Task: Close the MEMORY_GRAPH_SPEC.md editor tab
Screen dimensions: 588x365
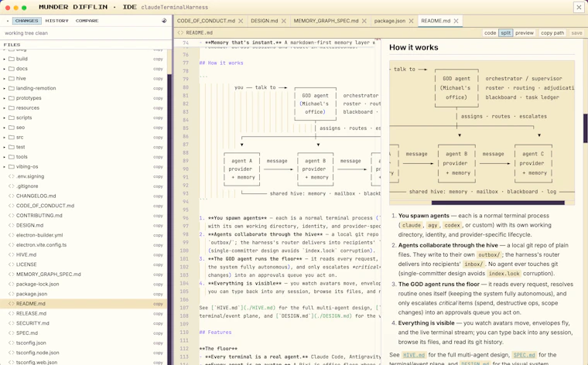Action: (364, 21)
